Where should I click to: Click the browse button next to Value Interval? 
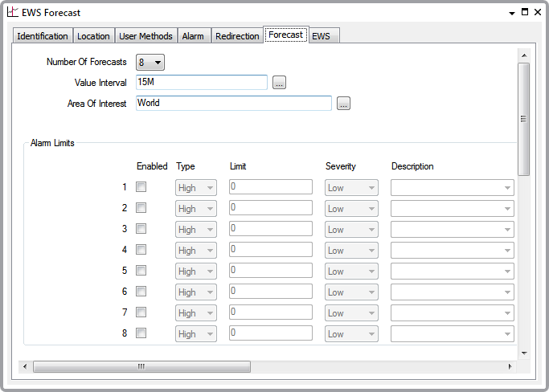pos(279,83)
